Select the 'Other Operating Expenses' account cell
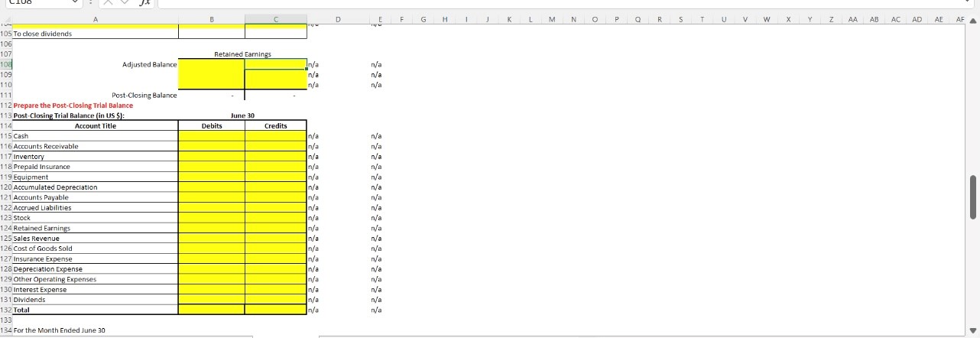 (96, 279)
